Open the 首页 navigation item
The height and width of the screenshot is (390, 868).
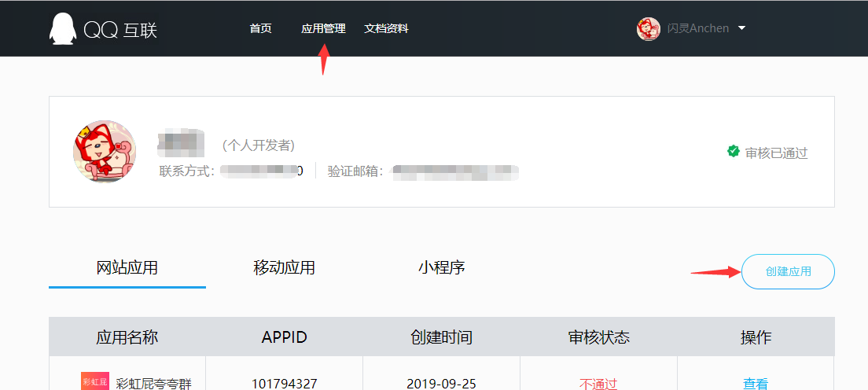click(260, 29)
